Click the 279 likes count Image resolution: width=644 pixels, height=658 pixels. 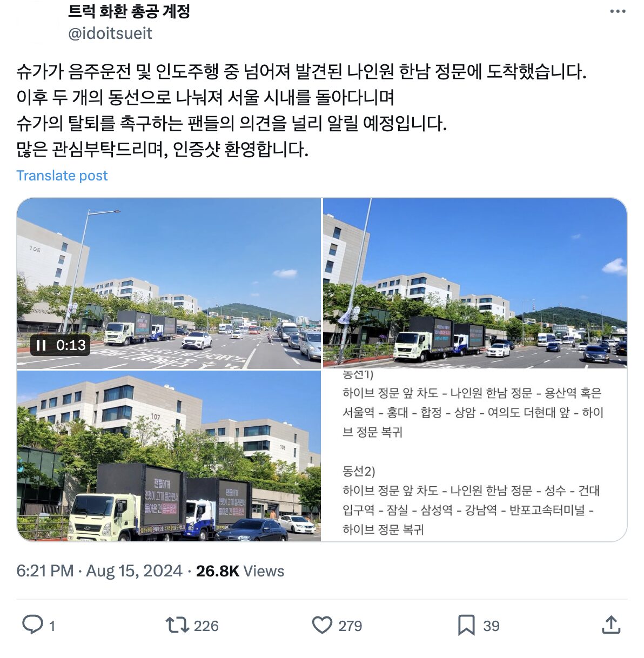coord(350,626)
